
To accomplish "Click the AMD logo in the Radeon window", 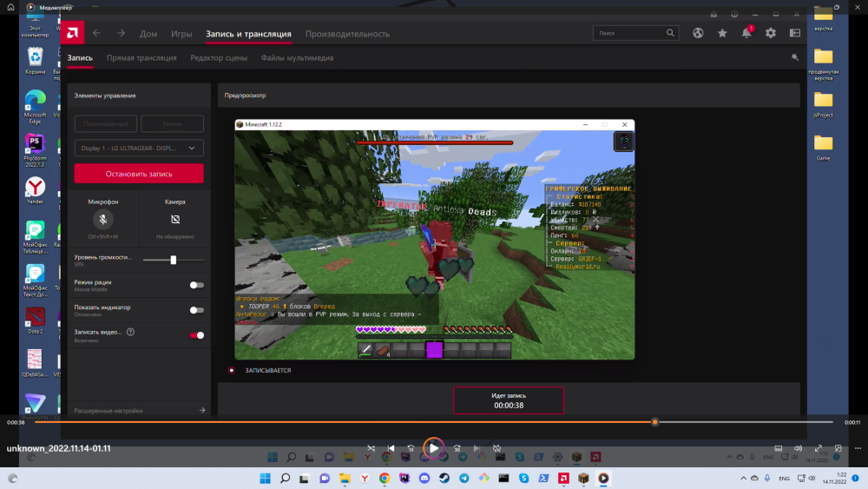I will tap(73, 33).
